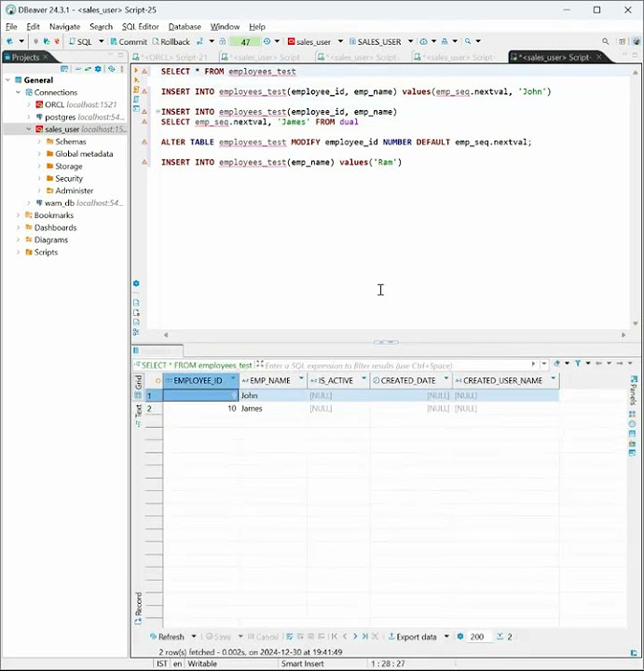
Task: Click fetch size 200 input field
Action: pyautogui.click(x=478, y=637)
